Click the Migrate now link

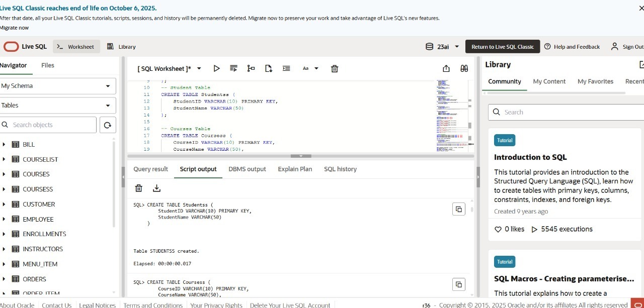pyautogui.click(x=14, y=28)
